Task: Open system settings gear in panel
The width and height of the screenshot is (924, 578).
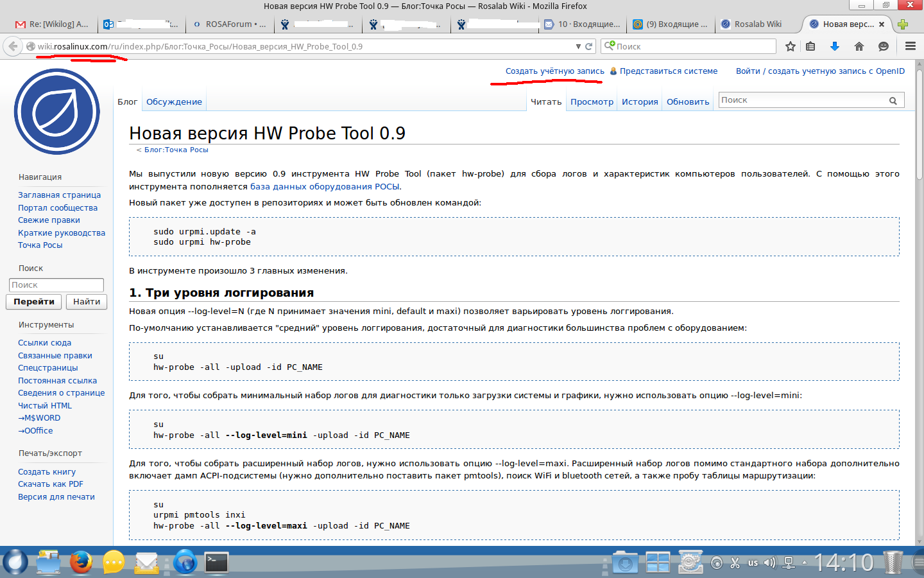Action: (690, 563)
